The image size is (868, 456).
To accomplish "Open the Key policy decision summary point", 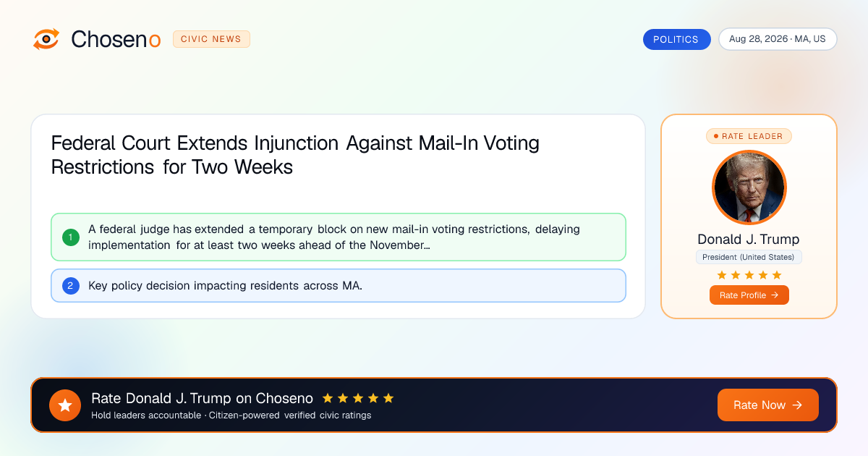I will [x=339, y=286].
